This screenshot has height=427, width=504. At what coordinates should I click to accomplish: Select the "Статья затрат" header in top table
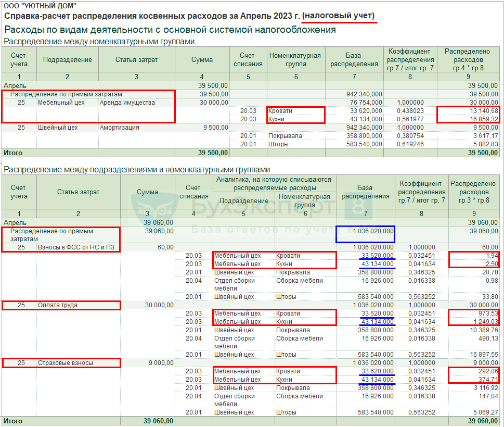point(137,59)
